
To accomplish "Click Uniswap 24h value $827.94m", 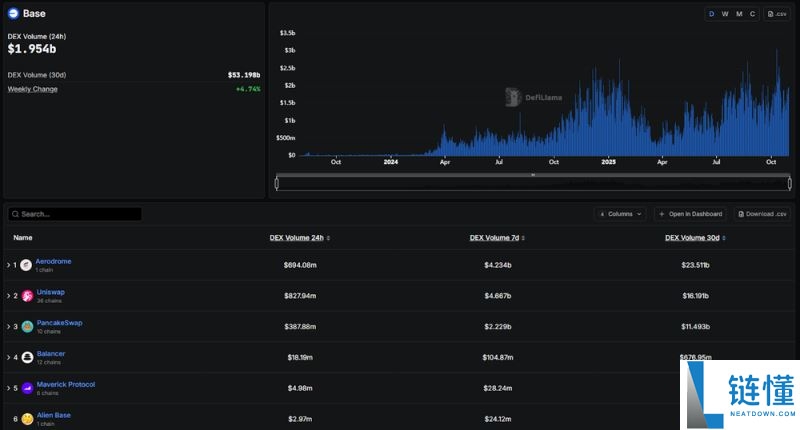I will point(300,296).
